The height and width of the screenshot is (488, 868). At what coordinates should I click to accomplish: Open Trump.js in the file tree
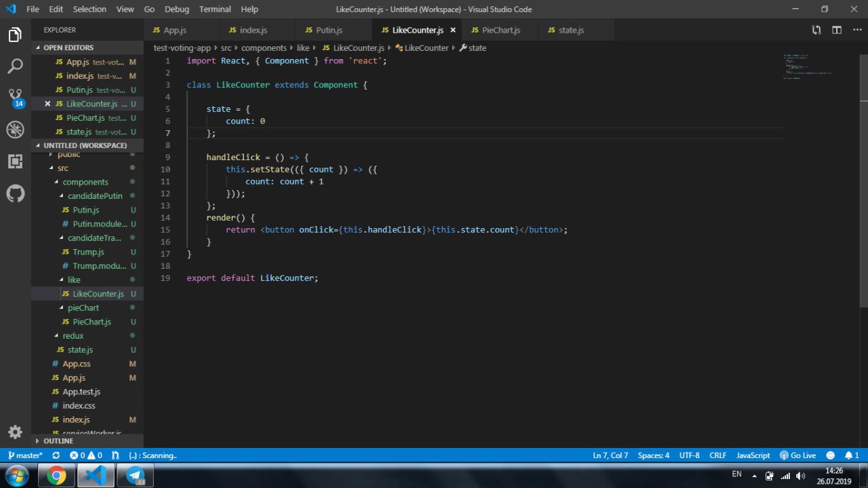pyautogui.click(x=88, y=252)
